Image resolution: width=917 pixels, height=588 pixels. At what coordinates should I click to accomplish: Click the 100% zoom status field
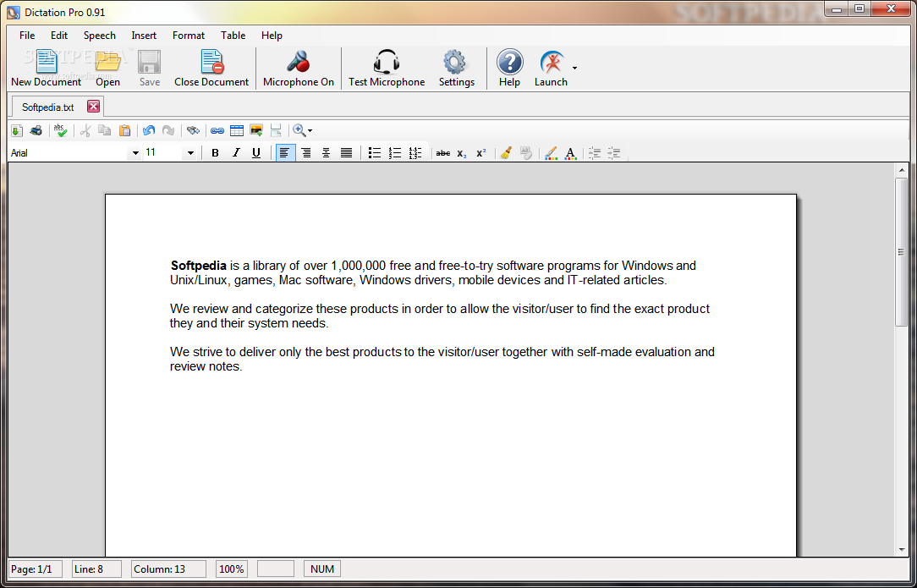(x=232, y=569)
